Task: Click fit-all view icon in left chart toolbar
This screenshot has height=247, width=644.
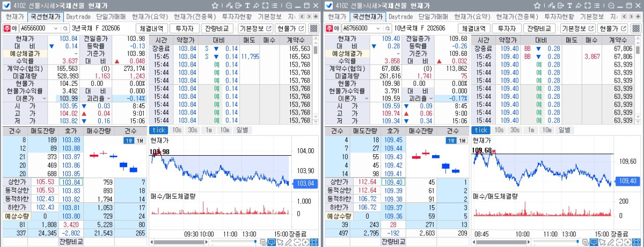Action: click(x=314, y=242)
